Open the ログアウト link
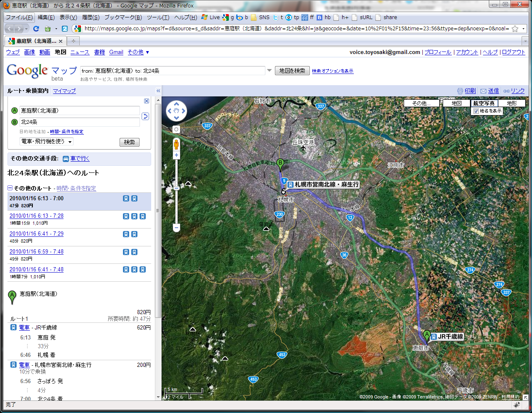 (x=514, y=52)
